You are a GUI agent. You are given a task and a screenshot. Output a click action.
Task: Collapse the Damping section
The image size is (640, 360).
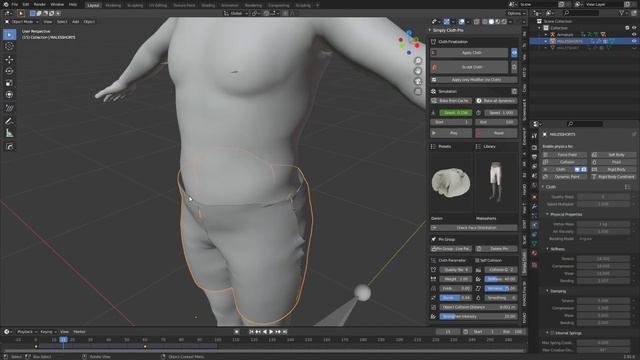pos(547,291)
